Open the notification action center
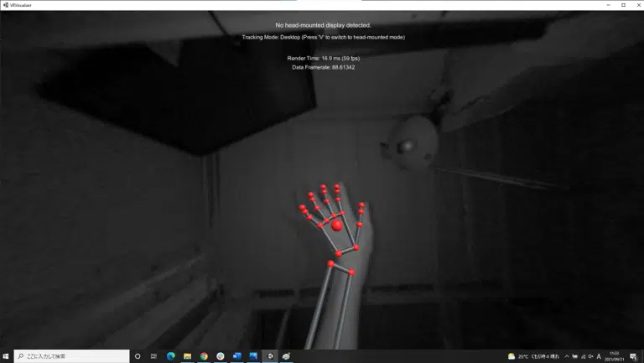 click(634, 356)
